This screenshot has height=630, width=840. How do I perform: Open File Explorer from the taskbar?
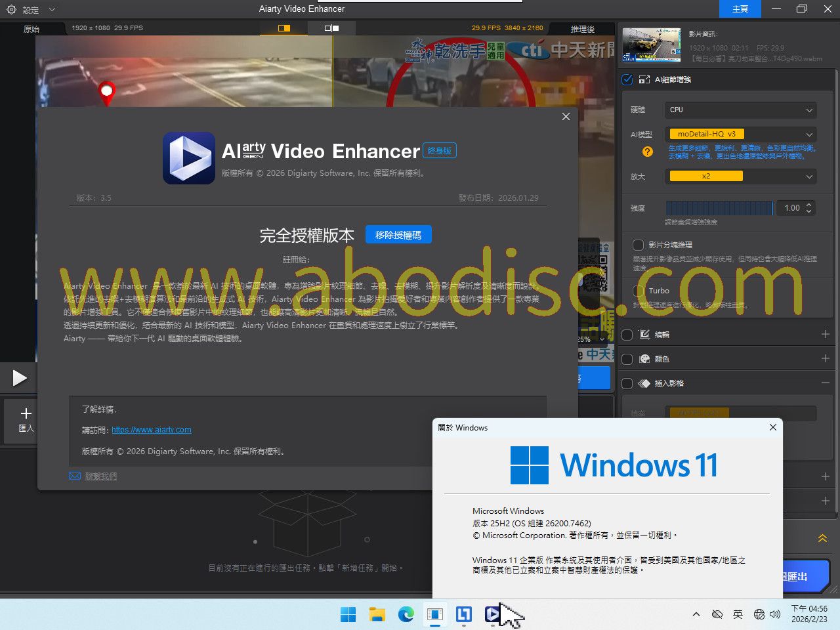coord(377,614)
